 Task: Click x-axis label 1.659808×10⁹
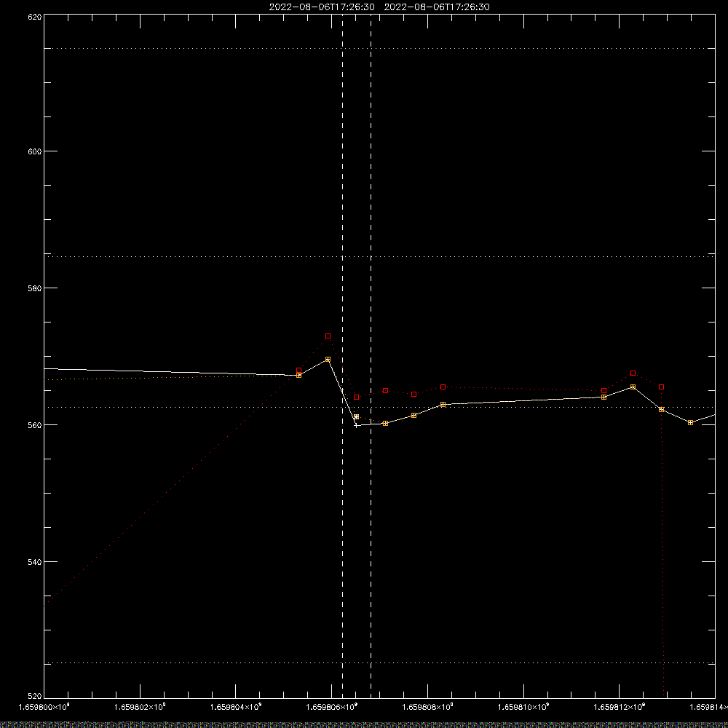point(428,707)
